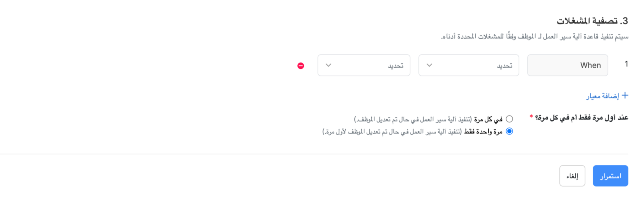644x204 pixels.
Task: Click the criterion row number 1
Action: click(x=626, y=64)
